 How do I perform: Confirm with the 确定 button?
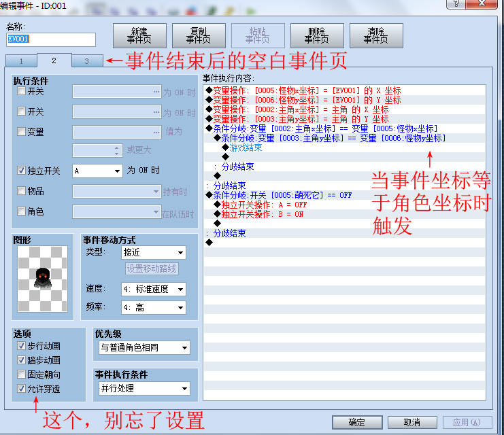pyautogui.click(x=357, y=422)
